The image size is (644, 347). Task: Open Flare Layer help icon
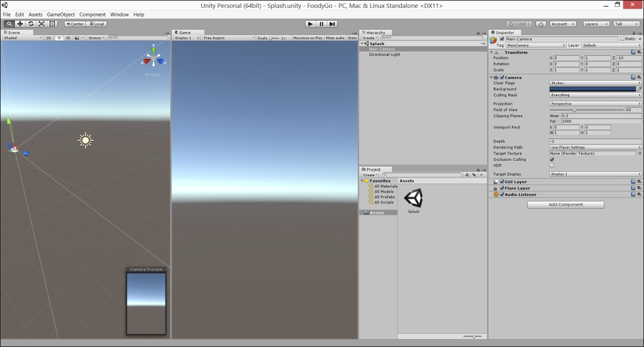coord(633,188)
